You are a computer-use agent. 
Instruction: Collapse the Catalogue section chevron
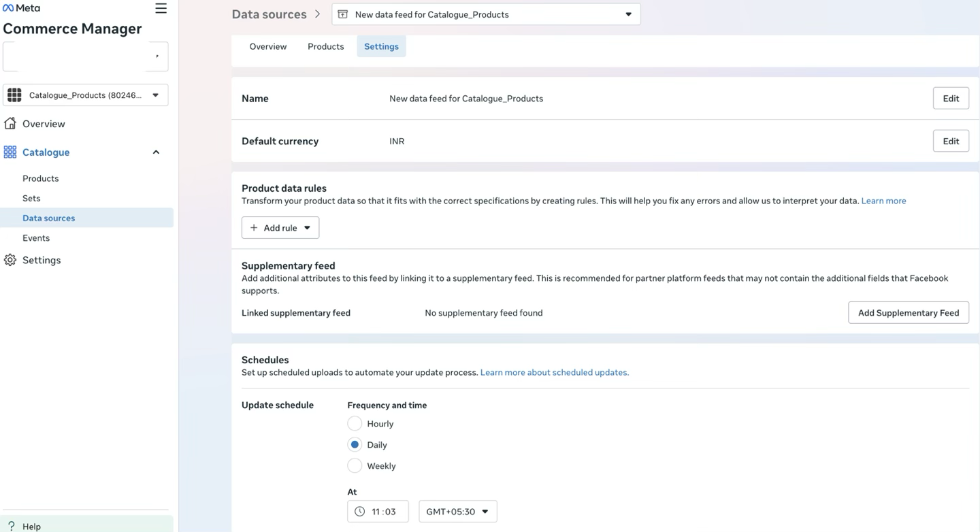click(156, 152)
